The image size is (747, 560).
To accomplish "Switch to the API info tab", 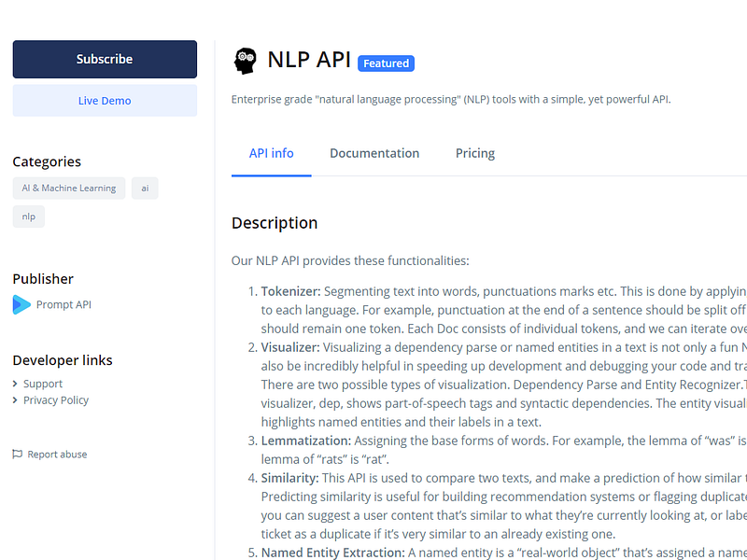I will pos(271,153).
